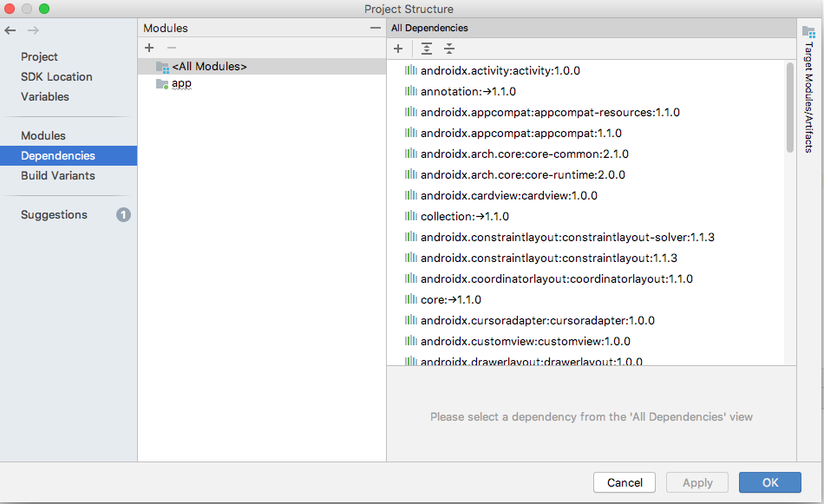Confirm with the OK button
The width and height of the screenshot is (824, 504).
(770, 482)
